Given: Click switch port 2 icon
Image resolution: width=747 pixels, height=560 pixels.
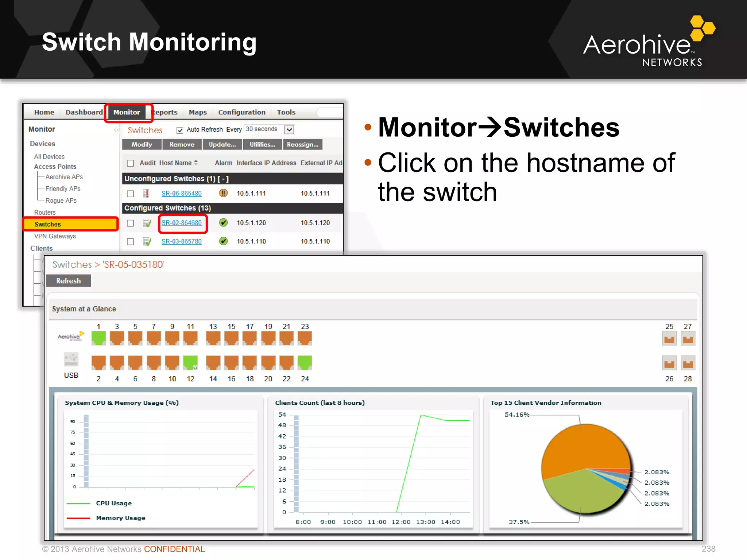Looking at the screenshot, I should pyautogui.click(x=98, y=362).
